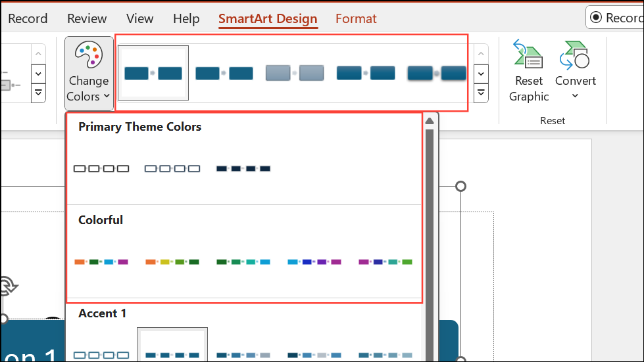Click the color dropdown scroll up arrow
Screen dimensions: 644x362
point(430,121)
